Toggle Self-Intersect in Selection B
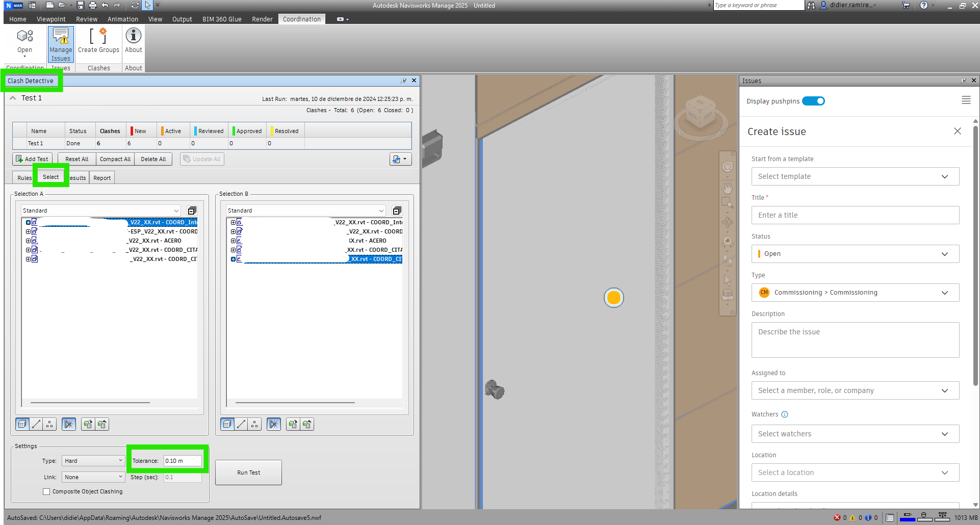This screenshot has width=980, height=525. pyautogui.click(x=274, y=424)
